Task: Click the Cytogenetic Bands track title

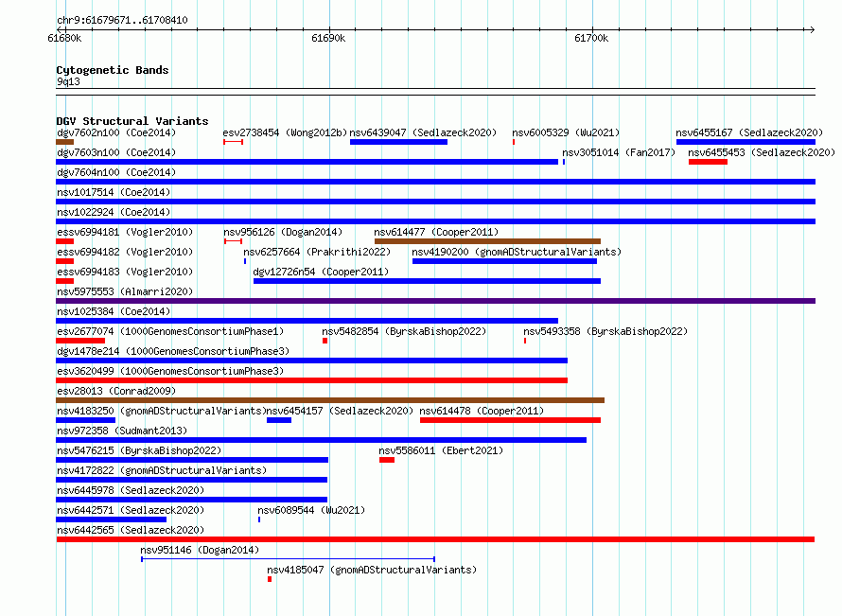Action: (x=113, y=70)
